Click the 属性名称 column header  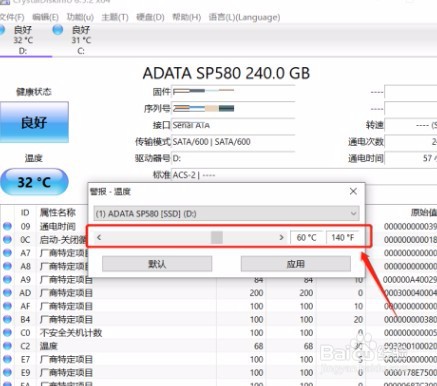58,212
